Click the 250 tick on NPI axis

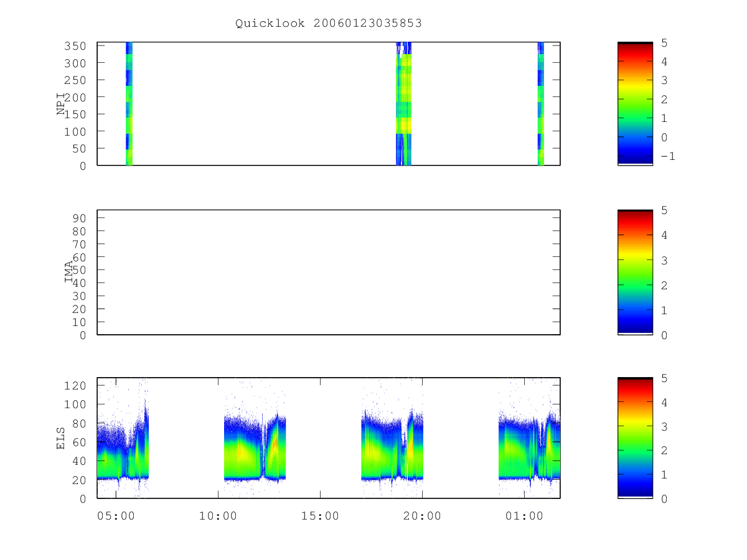tap(76, 80)
